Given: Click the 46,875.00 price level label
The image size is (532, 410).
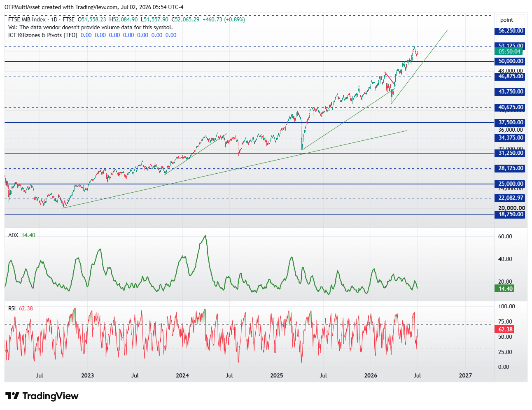Looking at the screenshot, I should click(x=511, y=77).
